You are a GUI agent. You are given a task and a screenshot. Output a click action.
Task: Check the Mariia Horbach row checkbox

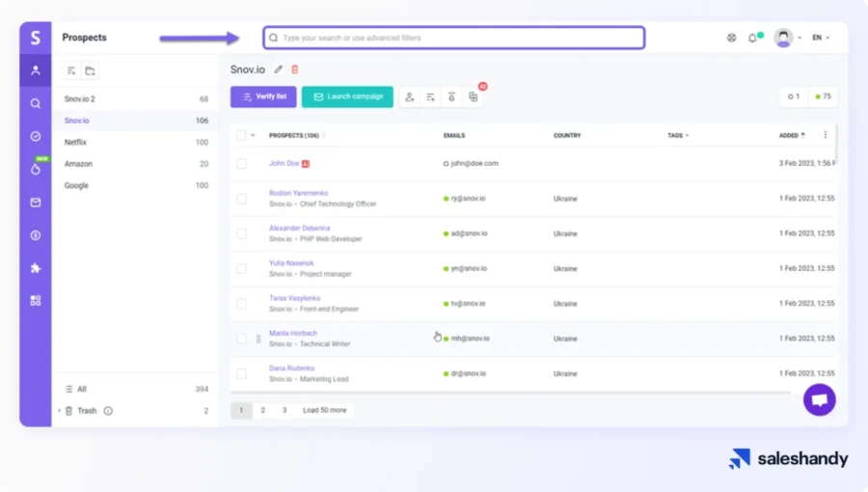tap(242, 339)
